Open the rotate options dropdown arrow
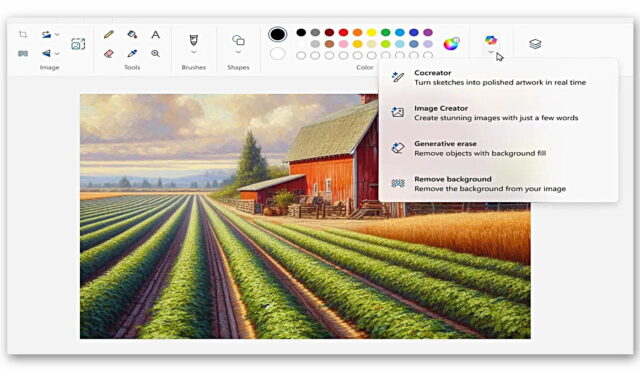The image size is (640, 372). tap(57, 35)
